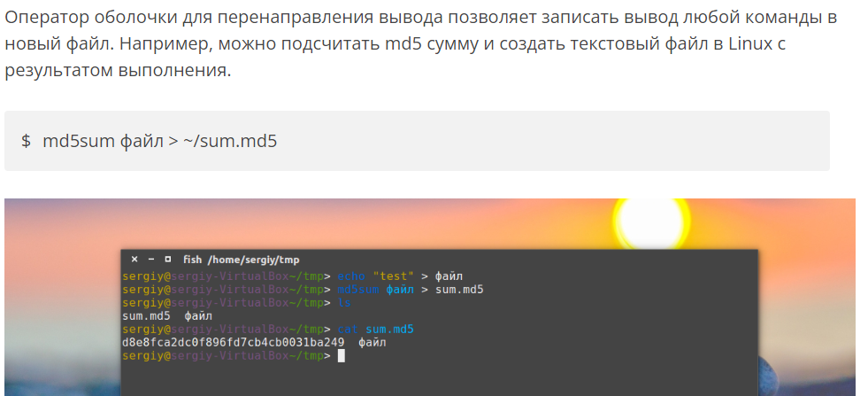Click the paragraph starting 'Оператор оболочки'

click(x=420, y=43)
